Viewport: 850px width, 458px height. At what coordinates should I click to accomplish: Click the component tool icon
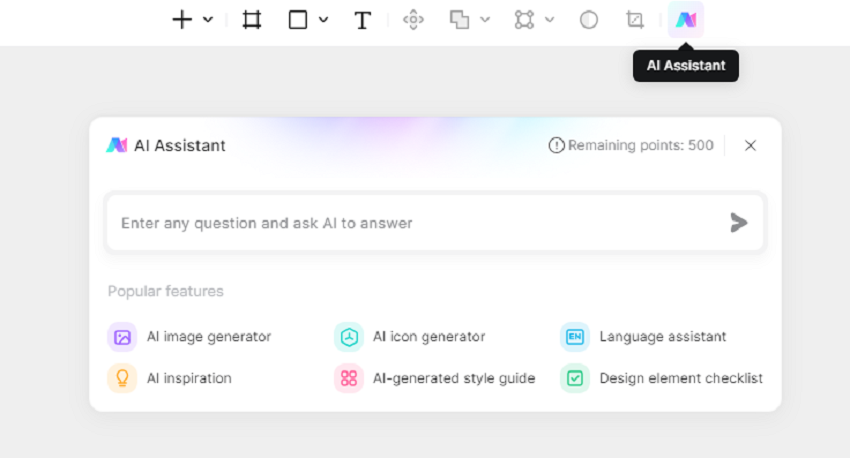413,20
